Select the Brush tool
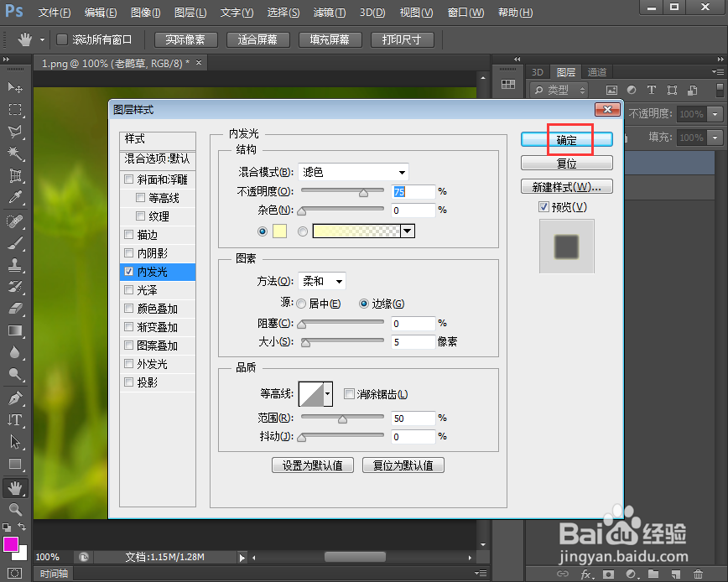 tap(13, 244)
